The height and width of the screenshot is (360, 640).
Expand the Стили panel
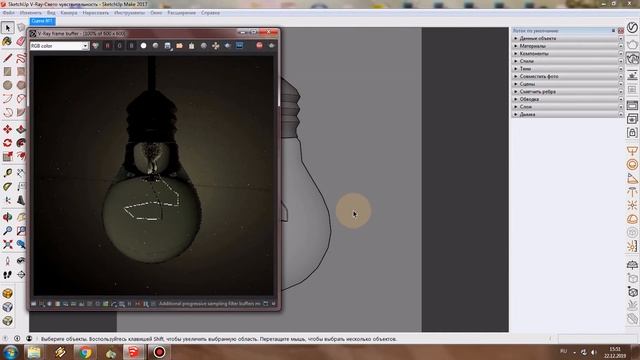click(567, 61)
